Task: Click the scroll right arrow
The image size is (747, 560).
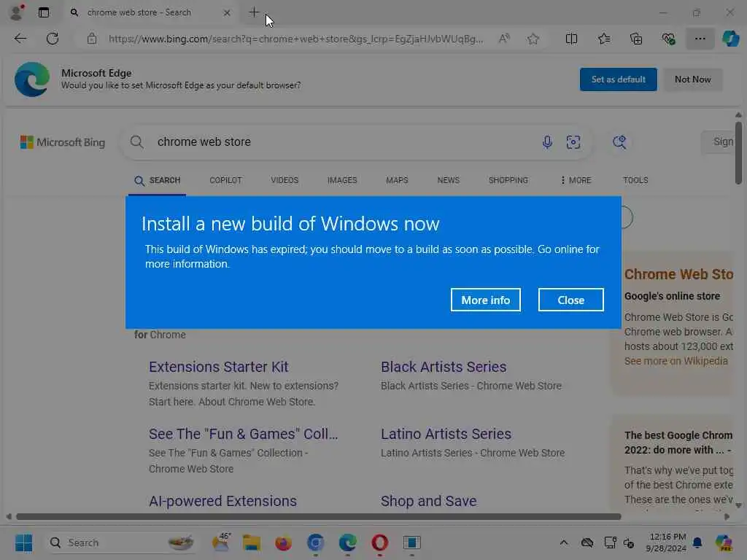Action: coord(727,517)
